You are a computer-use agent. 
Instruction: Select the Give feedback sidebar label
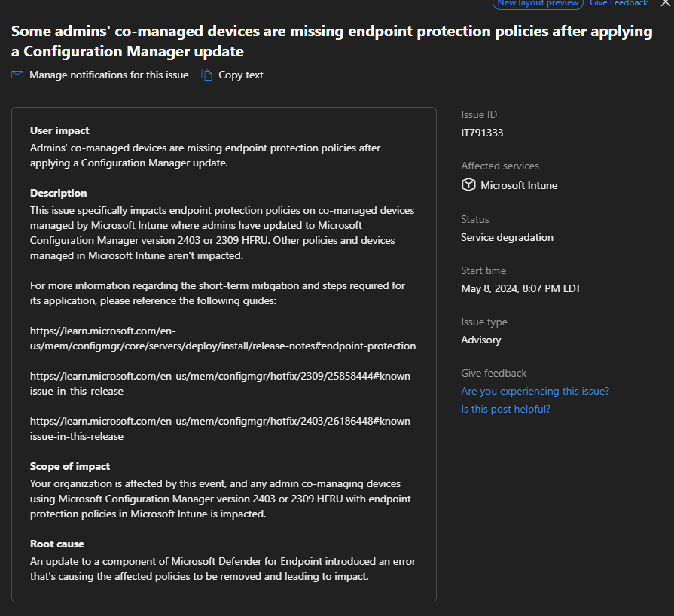pos(494,373)
